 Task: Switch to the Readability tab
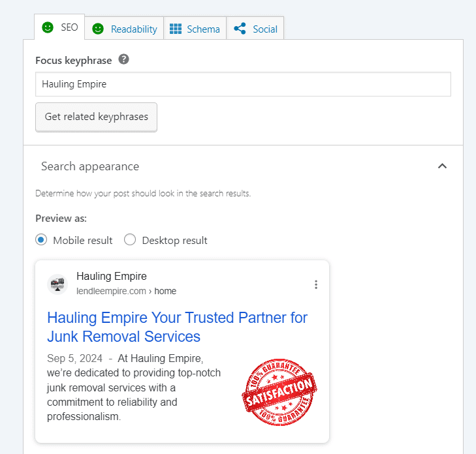click(x=124, y=29)
